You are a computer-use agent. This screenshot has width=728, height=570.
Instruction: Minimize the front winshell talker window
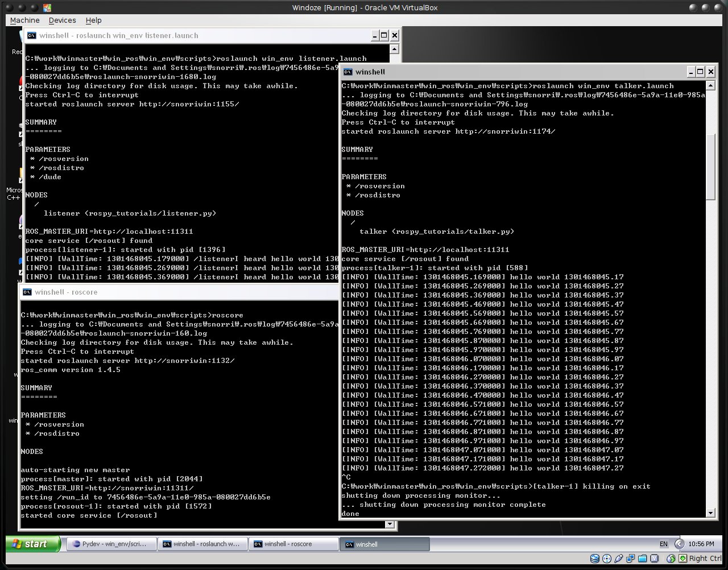click(690, 72)
